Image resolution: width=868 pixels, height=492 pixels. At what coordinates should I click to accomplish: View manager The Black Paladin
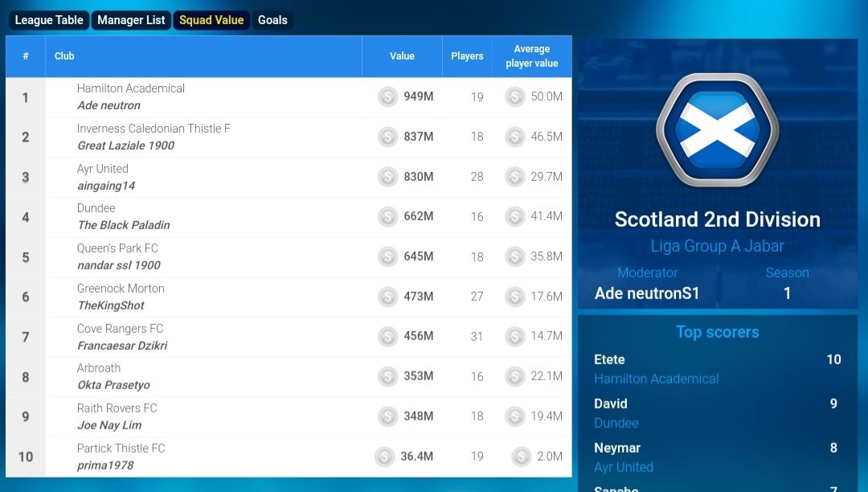click(x=124, y=225)
